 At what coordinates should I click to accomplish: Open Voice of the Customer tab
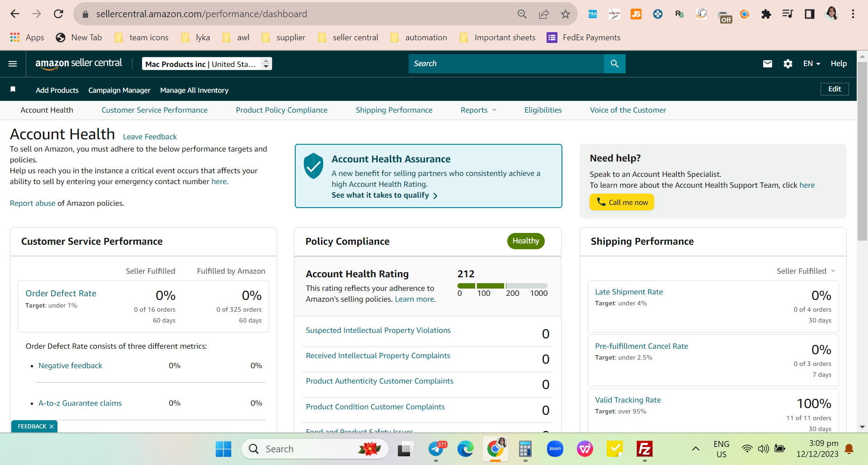point(628,110)
